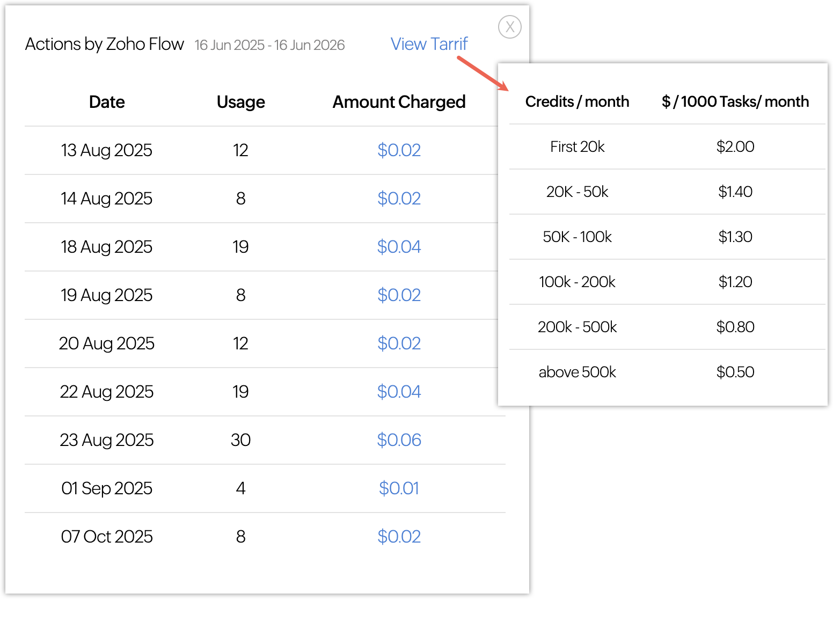833x644 pixels.
Task: Click the $0.02 amount for 14 Aug 2025
Action: pyautogui.click(x=399, y=199)
